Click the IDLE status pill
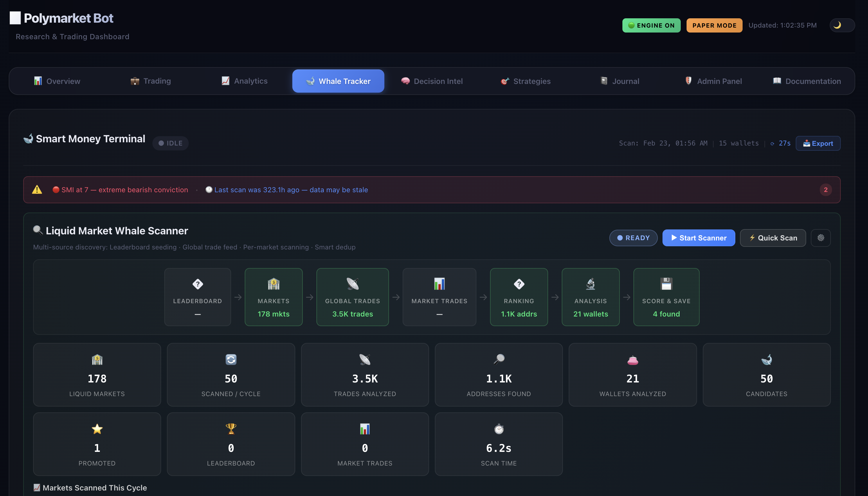Image resolution: width=868 pixels, height=496 pixels. click(x=170, y=143)
